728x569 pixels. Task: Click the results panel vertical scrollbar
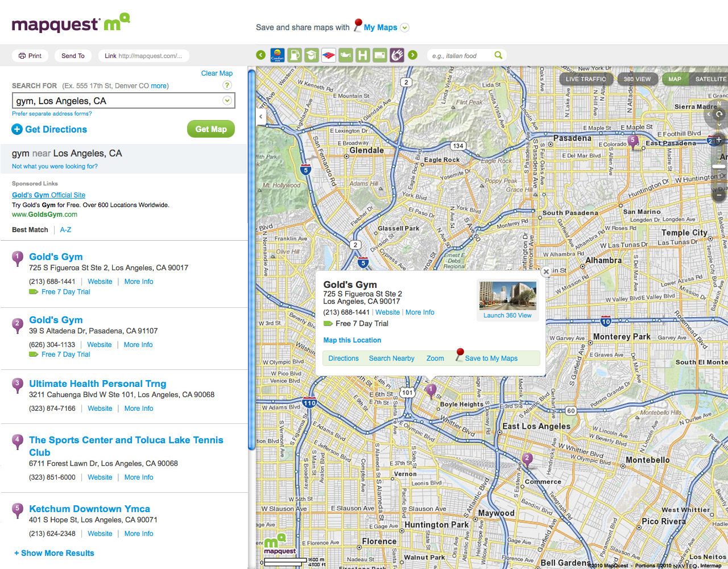252,259
